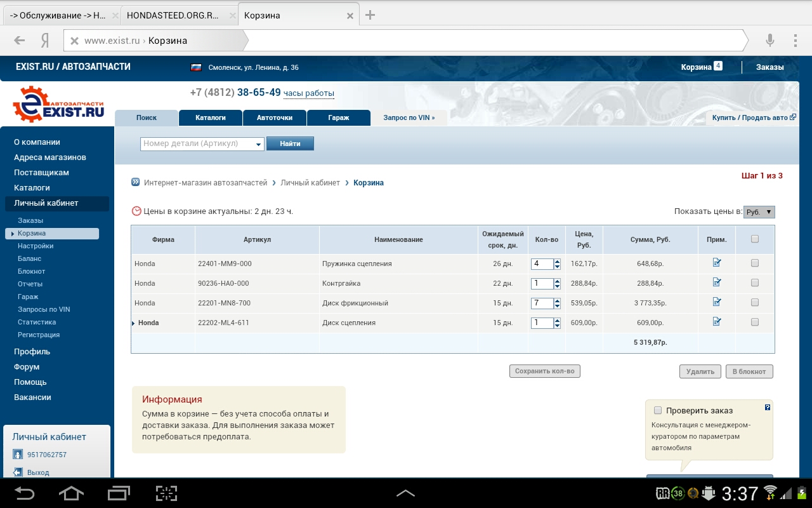Viewport: 812px width, 508px height.
Task: Enable the Проверить заказ checkbox
Action: click(x=658, y=410)
